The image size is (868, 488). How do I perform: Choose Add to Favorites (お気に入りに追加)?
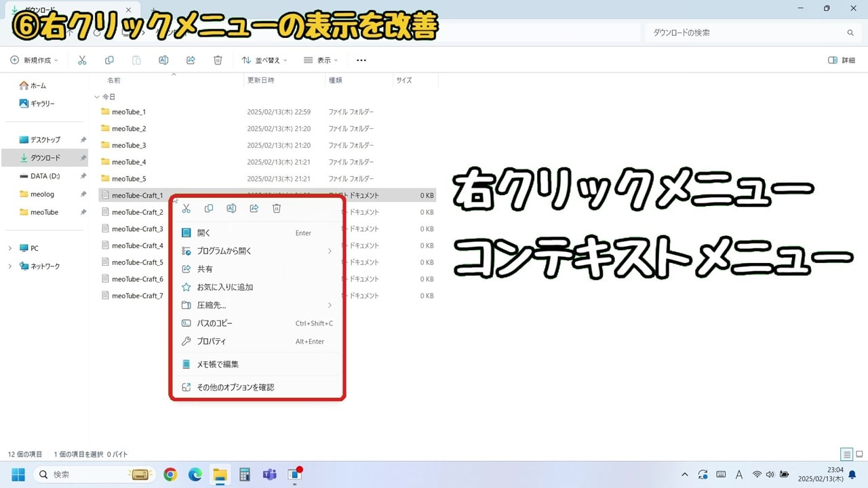(x=257, y=287)
